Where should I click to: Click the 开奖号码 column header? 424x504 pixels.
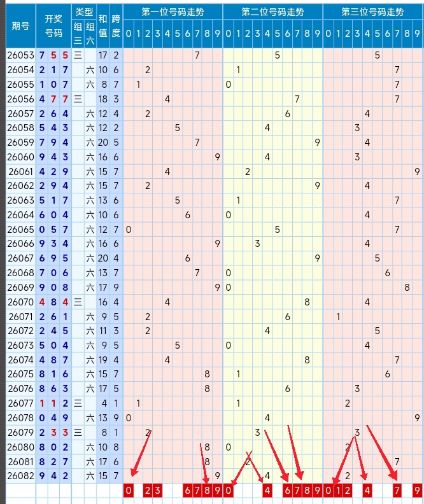coord(53,26)
